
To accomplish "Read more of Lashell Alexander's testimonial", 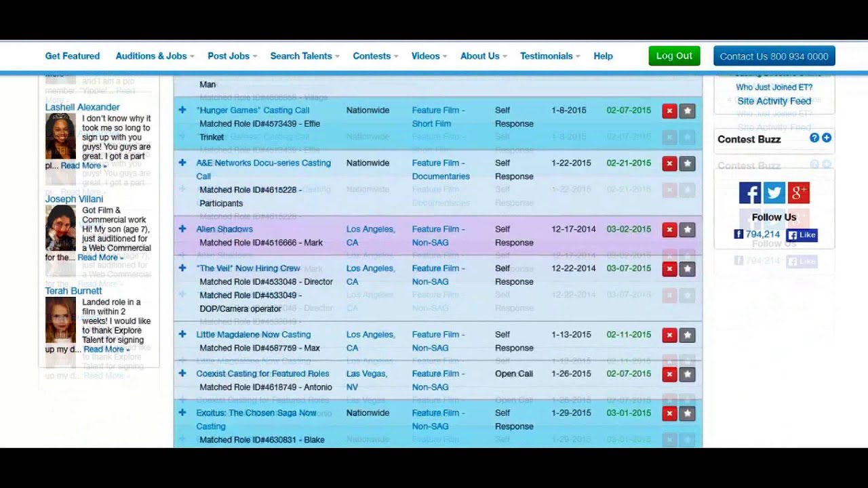I will tap(83, 166).
